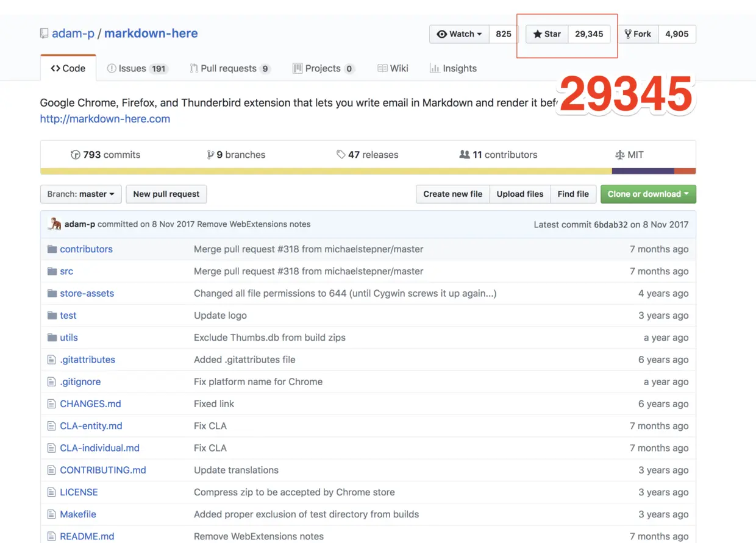Click the CLA-entity.md file icon
The image size is (756, 543).
[x=51, y=426]
